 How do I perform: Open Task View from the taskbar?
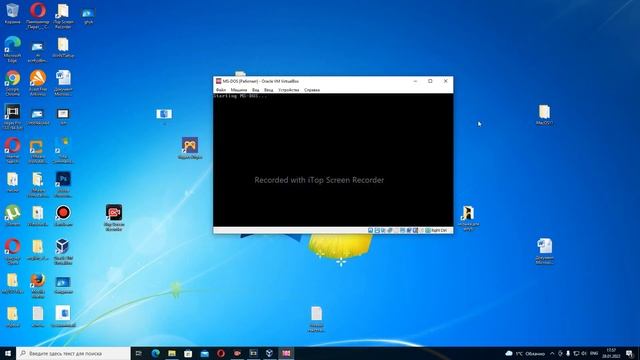click(139, 353)
